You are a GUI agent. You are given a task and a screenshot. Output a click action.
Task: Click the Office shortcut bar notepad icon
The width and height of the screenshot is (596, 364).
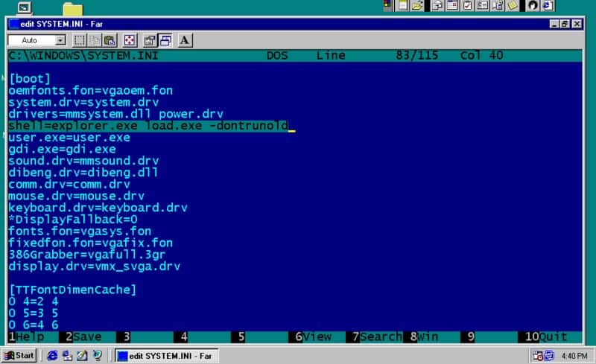click(x=402, y=5)
